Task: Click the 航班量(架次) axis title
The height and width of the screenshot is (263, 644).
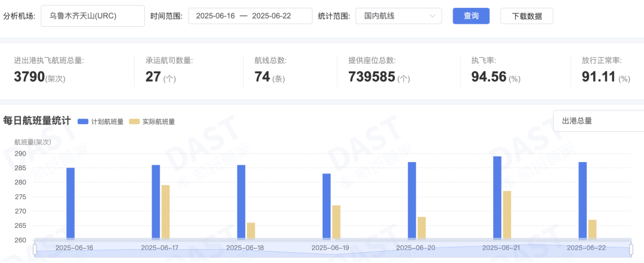Action: 32,142
